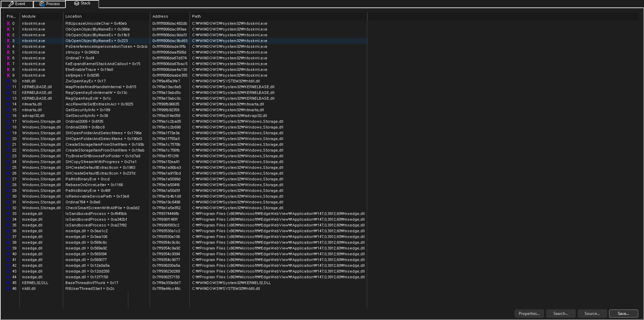Click the user-mode U icon for frame 32
The width and height of the screenshot is (644, 320).
point(8,208)
